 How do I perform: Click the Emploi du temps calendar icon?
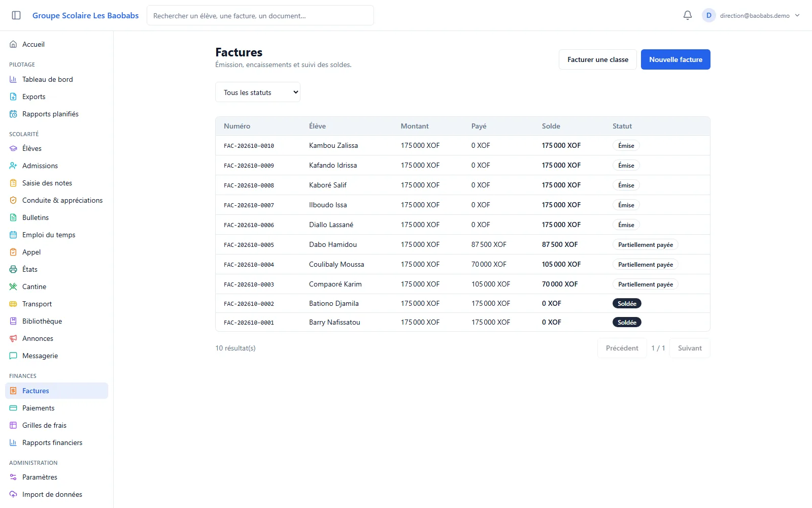[13, 235]
